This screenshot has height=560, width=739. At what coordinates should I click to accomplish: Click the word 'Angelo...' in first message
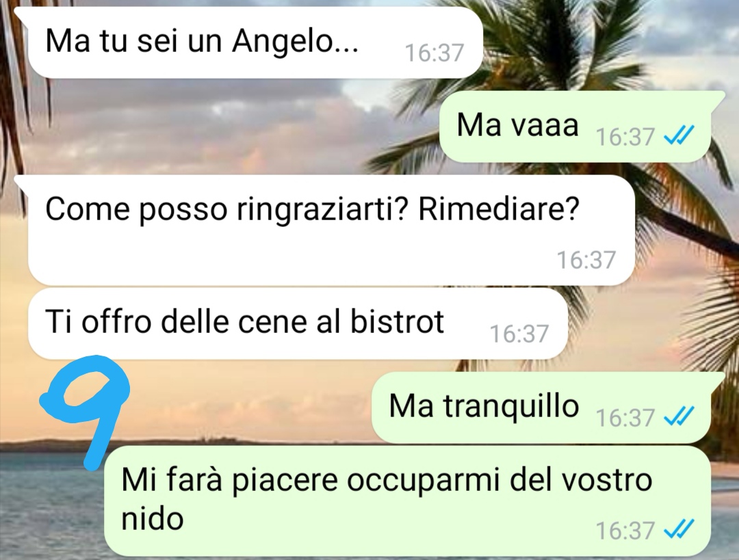295,42
